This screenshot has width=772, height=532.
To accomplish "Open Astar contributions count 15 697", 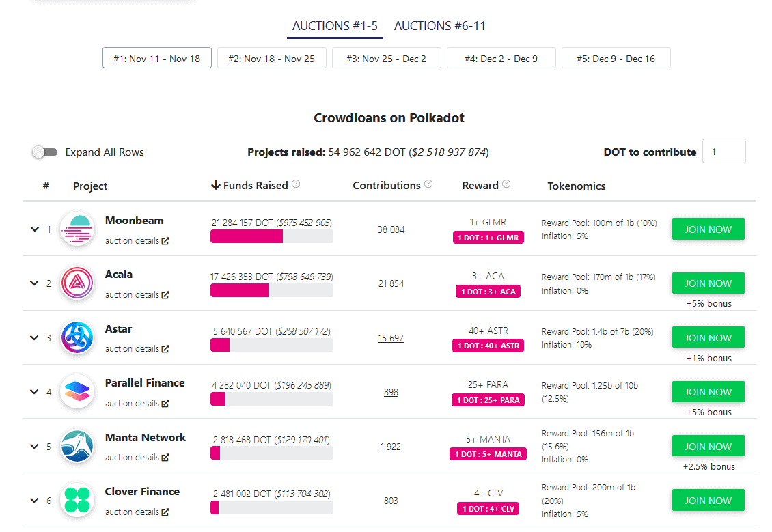I will pos(391,339).
